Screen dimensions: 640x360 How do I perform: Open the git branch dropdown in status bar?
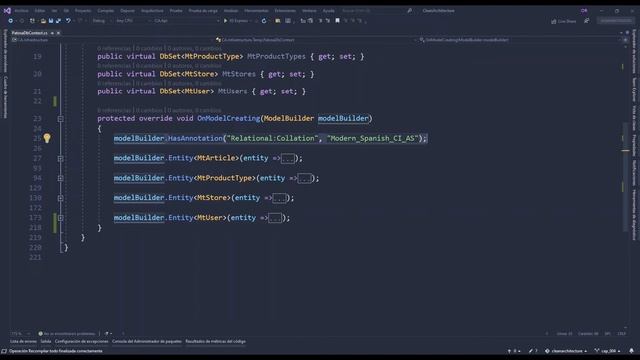point(608,351)
